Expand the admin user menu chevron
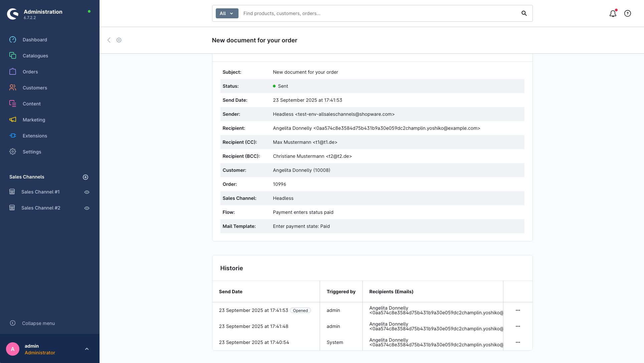Screen dimensions: 644x363 click(87, 349)
